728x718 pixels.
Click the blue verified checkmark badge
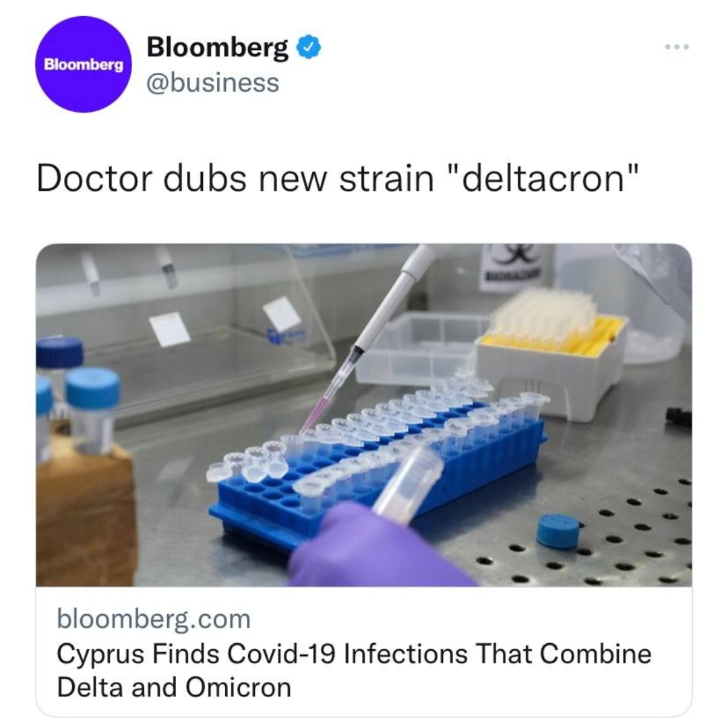pos(308,48)
